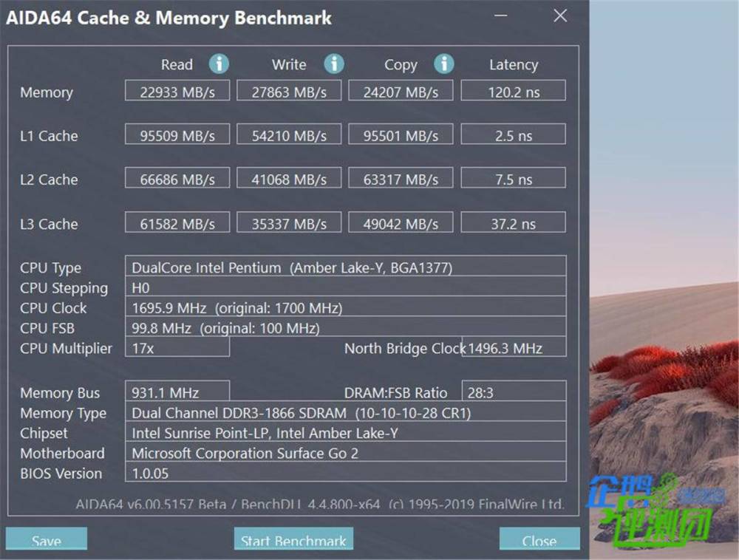Click the CPU Type field DualCore Intel Pentium

[345, 266]
